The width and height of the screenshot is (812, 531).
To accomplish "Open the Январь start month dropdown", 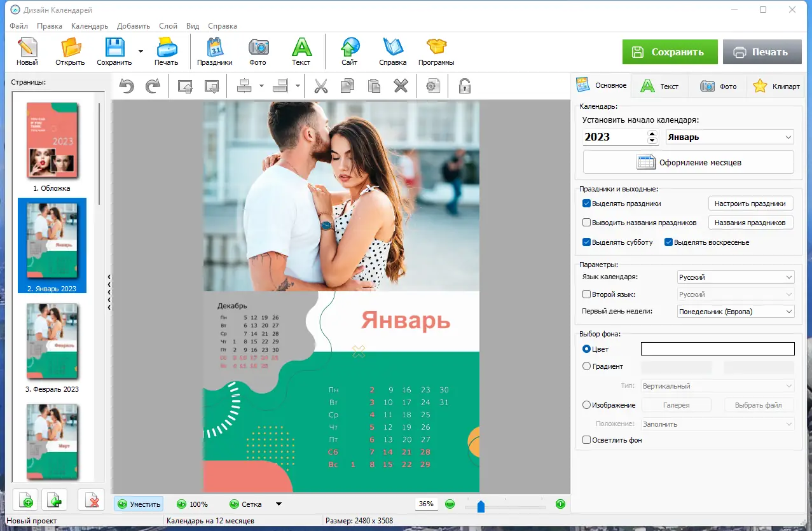I will pos(729,137).
